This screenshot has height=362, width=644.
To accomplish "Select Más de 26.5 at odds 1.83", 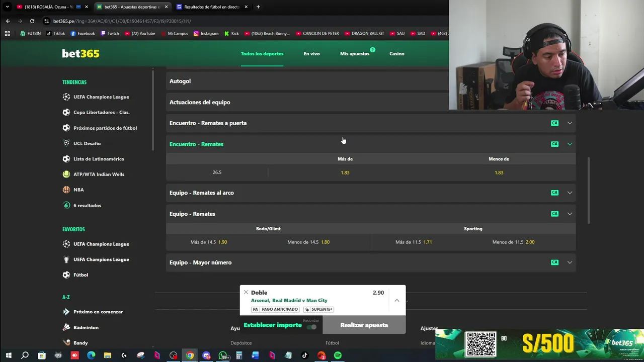I will point(345,172).
